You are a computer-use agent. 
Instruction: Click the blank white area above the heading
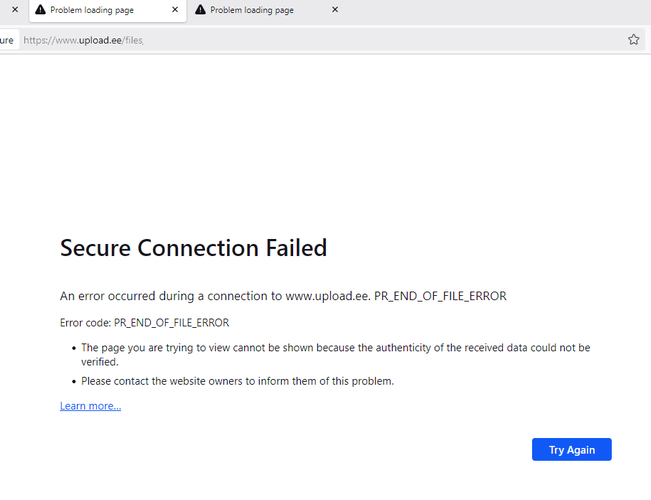(326, 141)
